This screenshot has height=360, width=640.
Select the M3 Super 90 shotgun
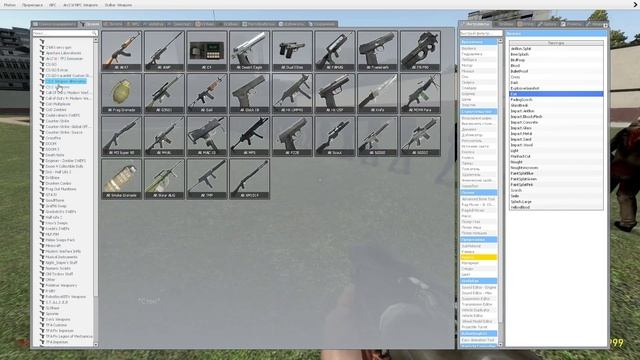[121, 136]
